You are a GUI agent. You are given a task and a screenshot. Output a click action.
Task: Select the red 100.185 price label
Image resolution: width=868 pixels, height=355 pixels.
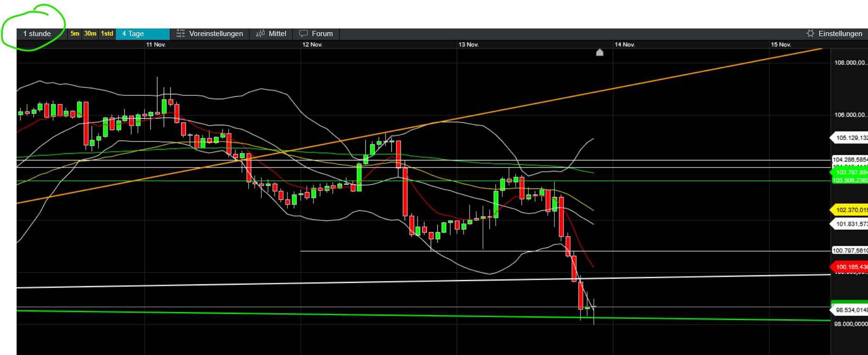tap(850, 267)
